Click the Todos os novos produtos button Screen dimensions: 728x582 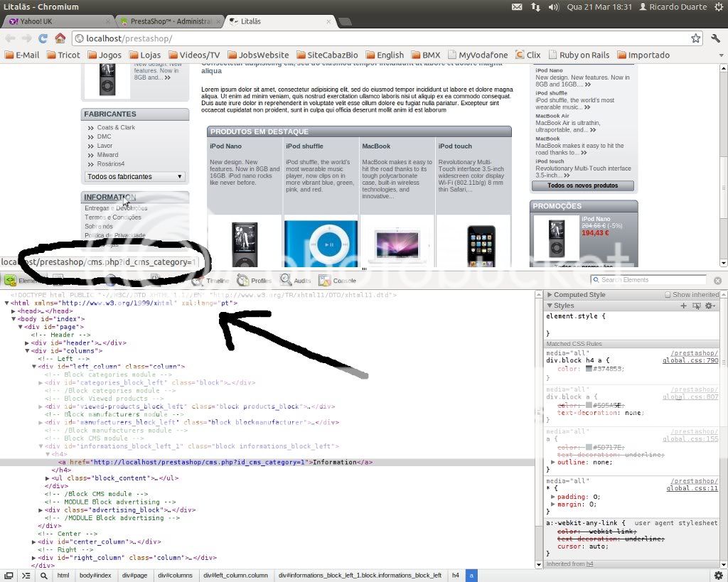[583, 185]
